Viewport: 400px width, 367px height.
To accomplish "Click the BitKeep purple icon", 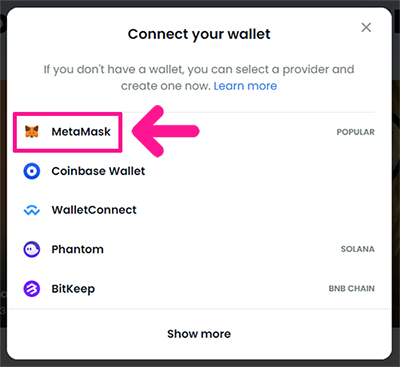I will [x=32, y=289].
